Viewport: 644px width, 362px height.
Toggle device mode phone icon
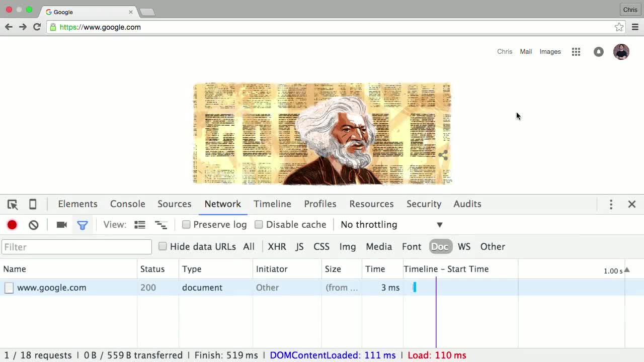(33, 204)
